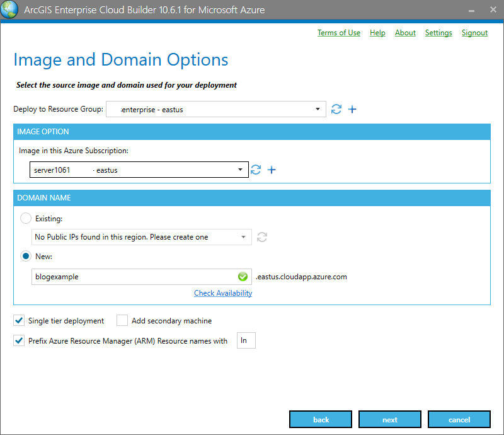
Task: Disable the ARM resource name prefix option
Action: 19,340
